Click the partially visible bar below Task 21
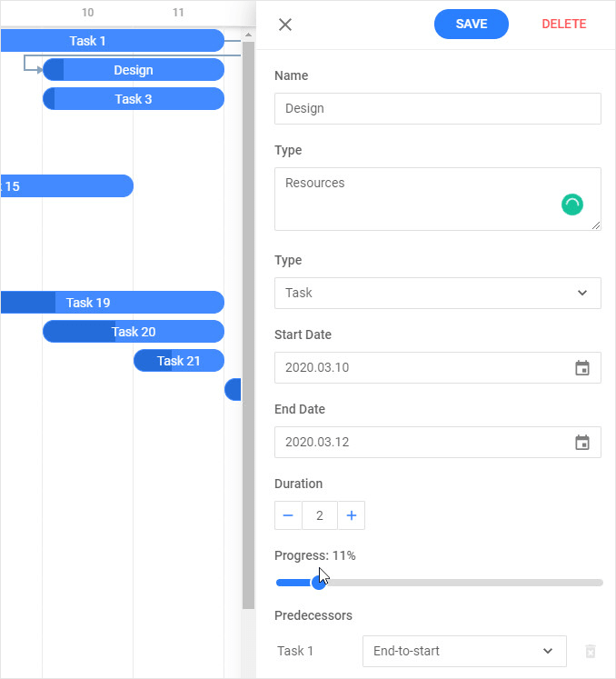 click(233, 389)
